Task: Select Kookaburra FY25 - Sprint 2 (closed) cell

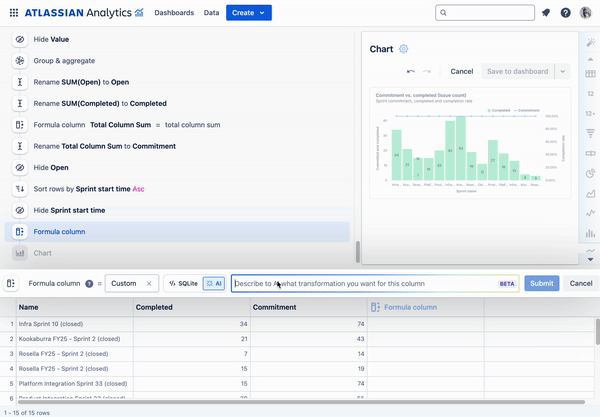Action: pyautogui.click(x=75, y=339)
